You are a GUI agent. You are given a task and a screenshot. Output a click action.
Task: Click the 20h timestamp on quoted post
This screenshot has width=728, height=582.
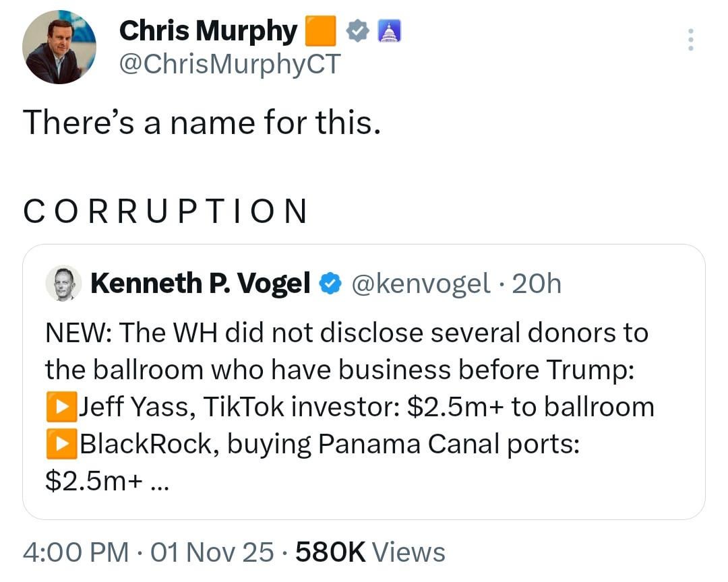pos(537,284)
